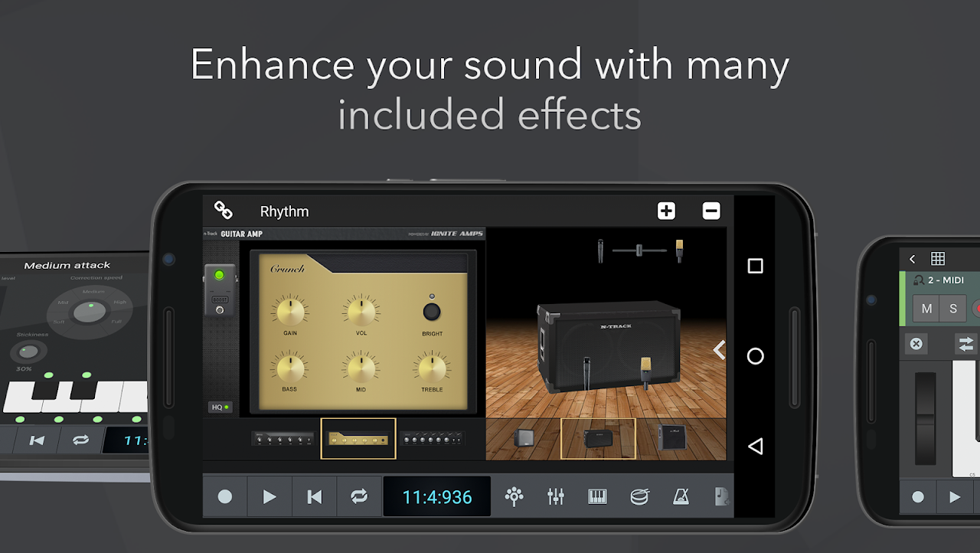980x553 pixels.
Task: Open the mixer faders panel
Action: [555, 496]
